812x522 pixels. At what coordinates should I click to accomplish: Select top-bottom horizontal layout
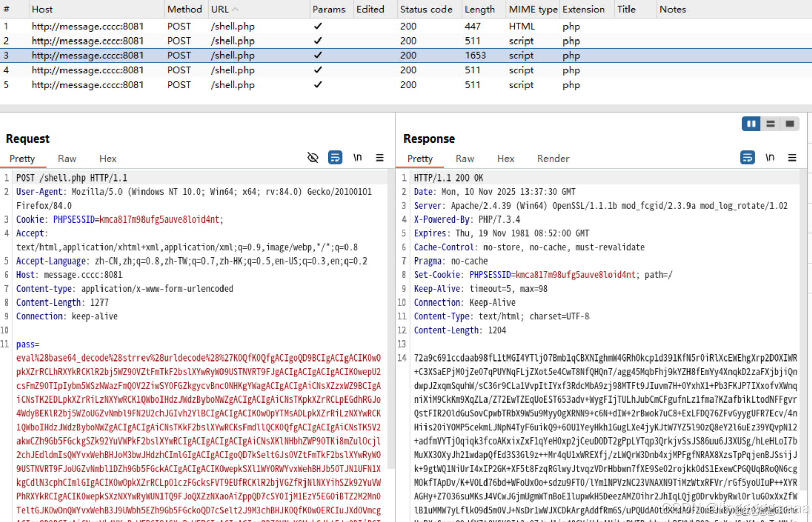[x=770, y=124]
